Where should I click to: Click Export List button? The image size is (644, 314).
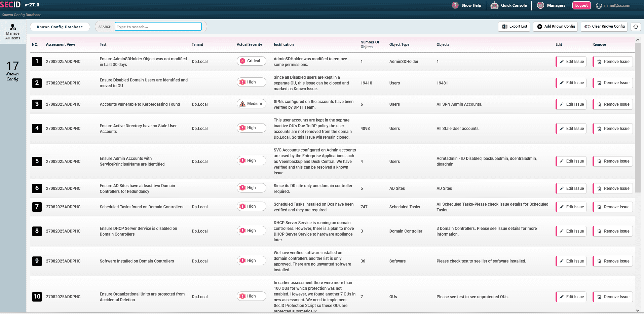[514, 27]
